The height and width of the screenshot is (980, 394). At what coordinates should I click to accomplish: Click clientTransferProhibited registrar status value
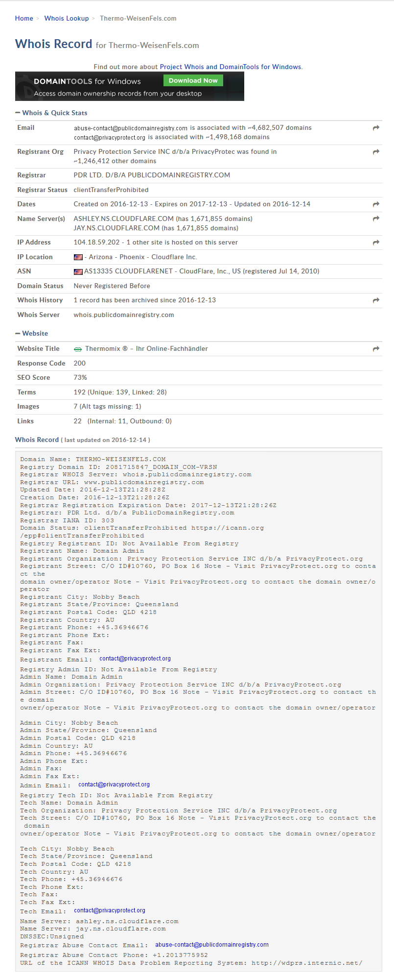(111, 190)
